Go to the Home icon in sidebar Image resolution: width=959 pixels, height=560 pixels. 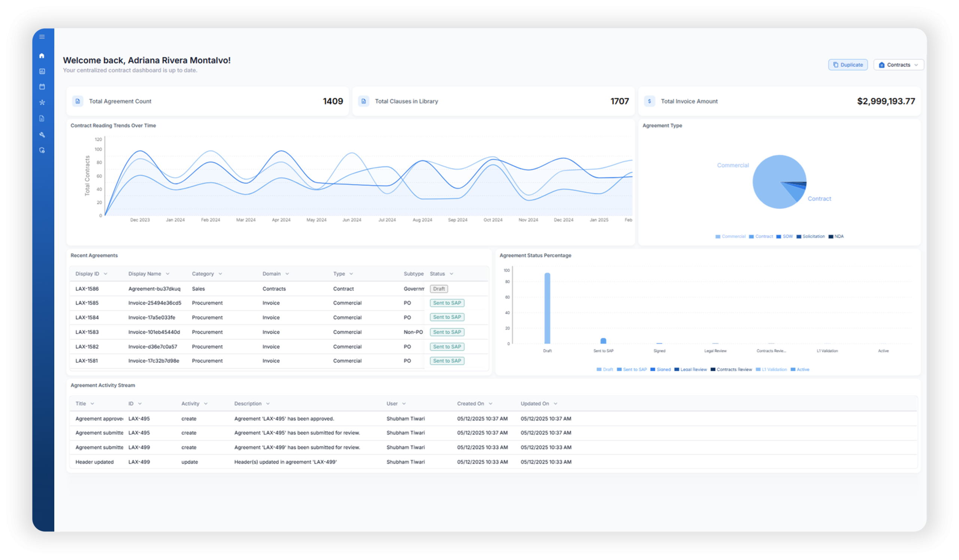pyautogui.click(x=42, y=56)
